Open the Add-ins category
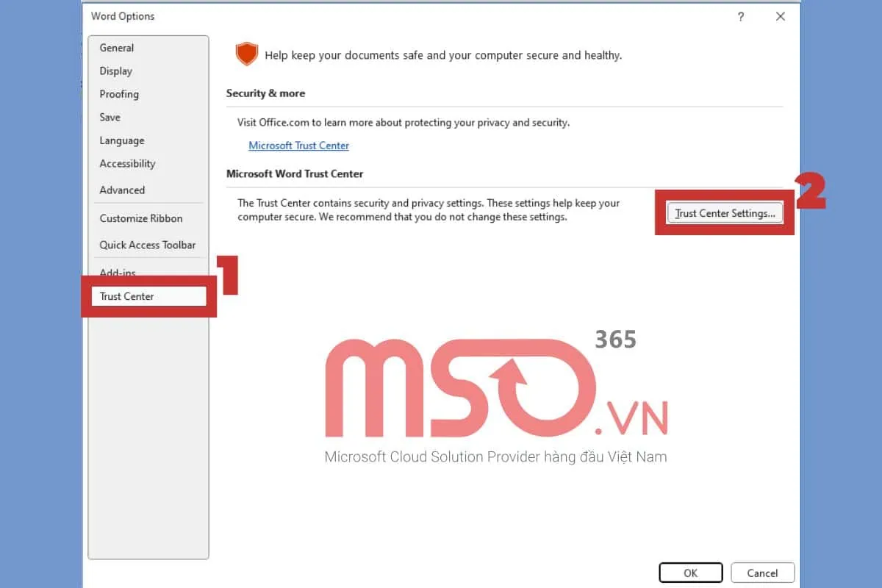The width and height of the screenshot is (882, 588). 118,273
